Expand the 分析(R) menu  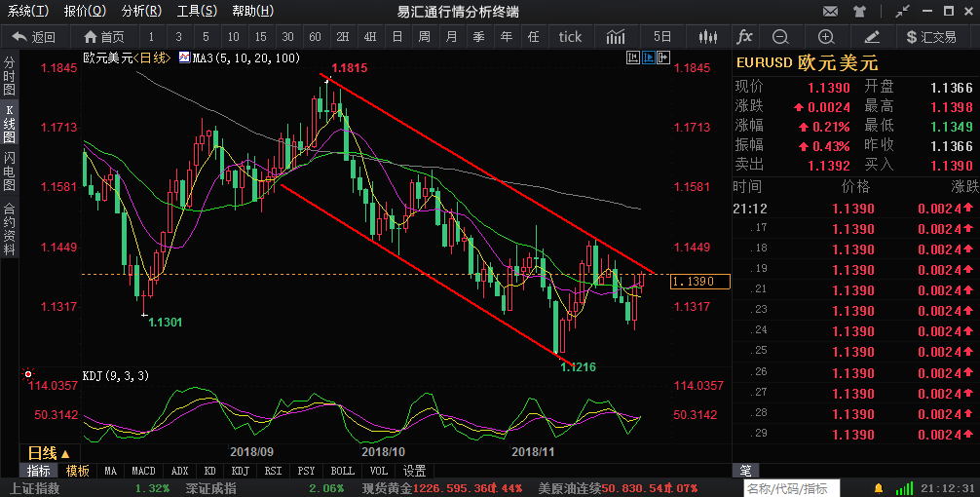[x=142, y=12]
